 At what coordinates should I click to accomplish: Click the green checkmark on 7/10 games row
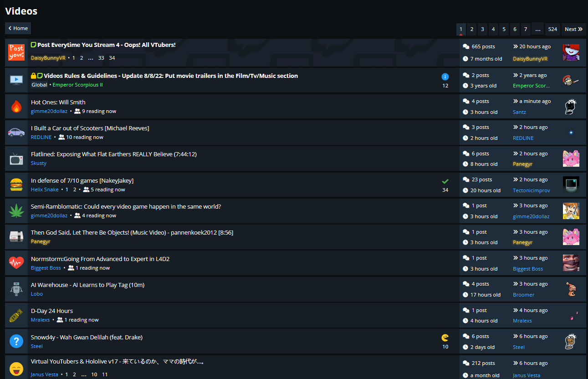click(445, 181)
